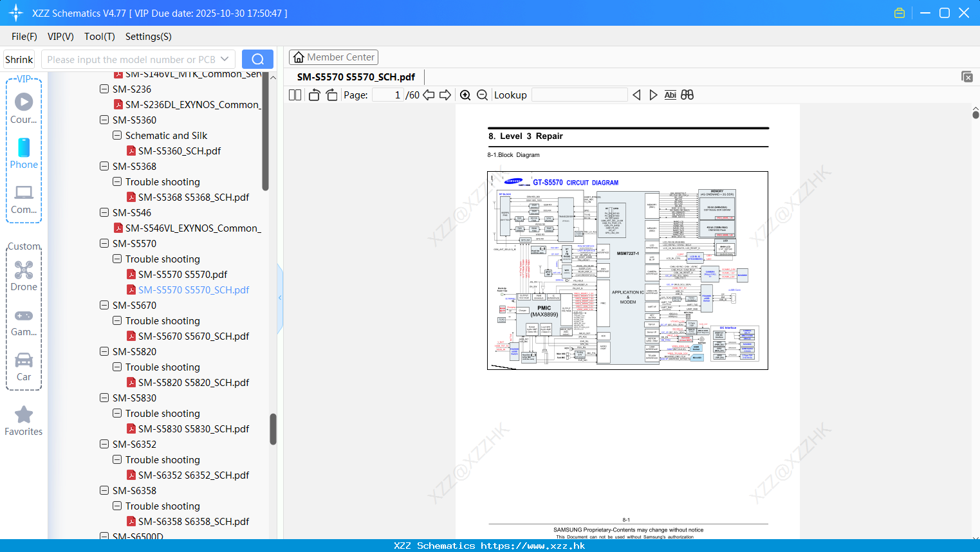Open the Drone category

24,275
